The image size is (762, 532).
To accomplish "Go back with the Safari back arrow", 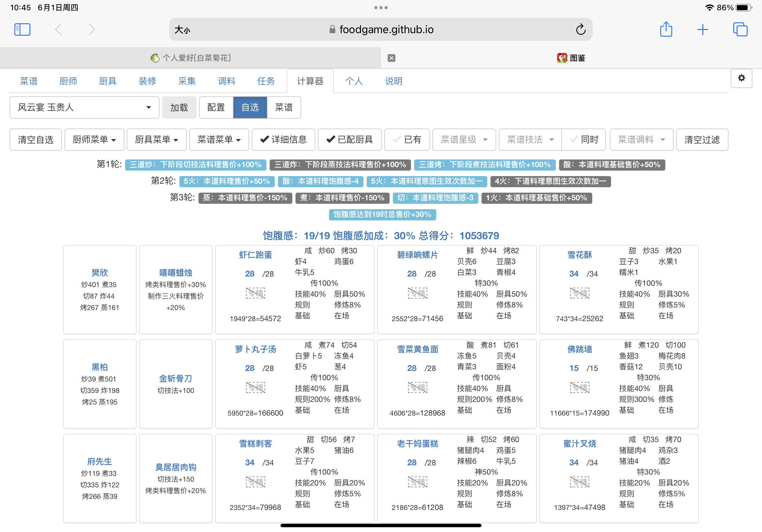I will (58, 30).
